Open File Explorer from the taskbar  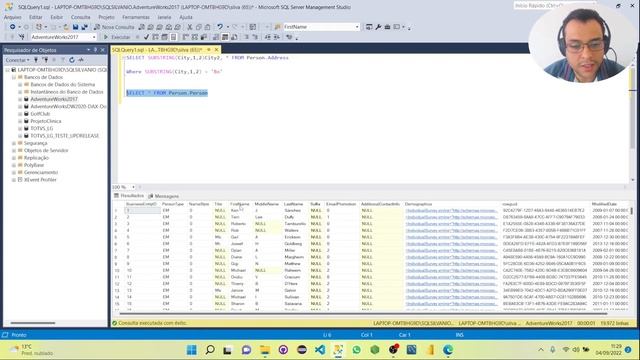click(x=265, y=350)
